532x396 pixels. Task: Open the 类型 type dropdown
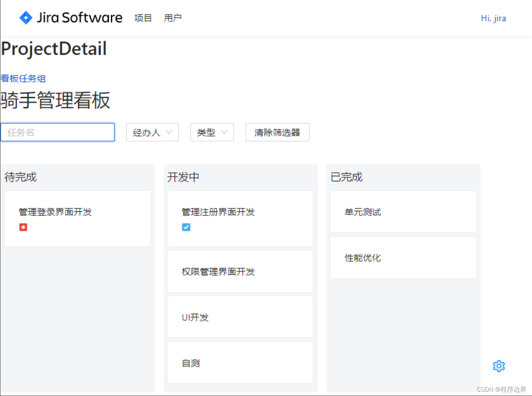point(212,132)
